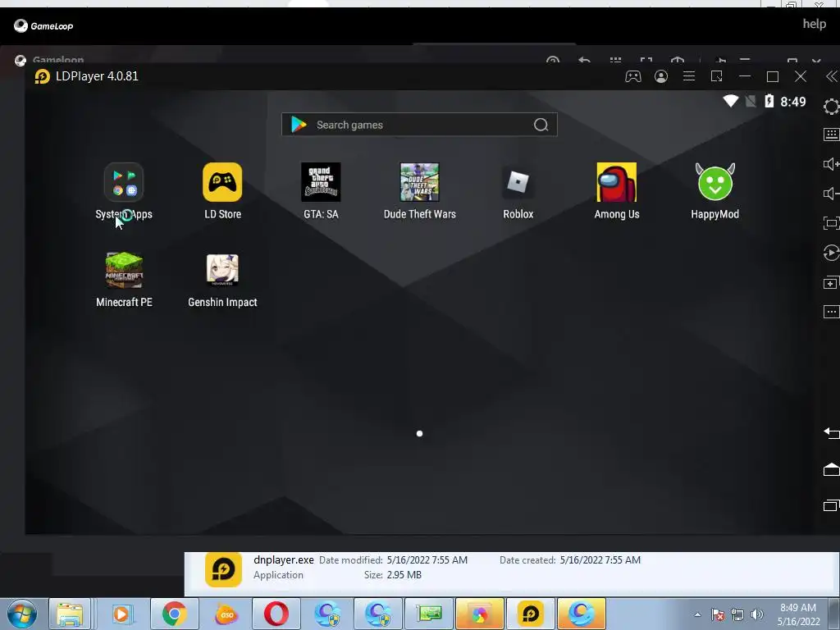Image resolution: width=840 pixels, height=630 pixels.
Task: Click the battery charging status icon
Action: click(769, 101)
